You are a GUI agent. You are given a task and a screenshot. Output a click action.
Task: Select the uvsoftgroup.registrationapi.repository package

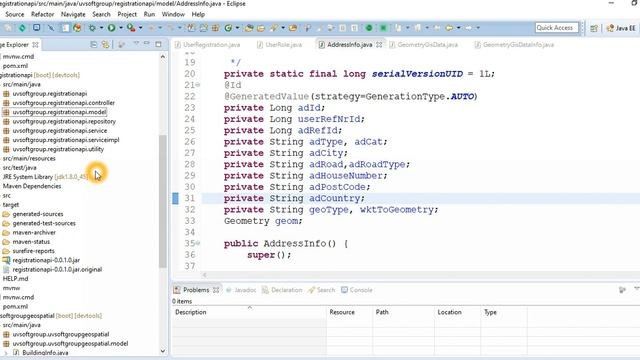tap(64, 121)
